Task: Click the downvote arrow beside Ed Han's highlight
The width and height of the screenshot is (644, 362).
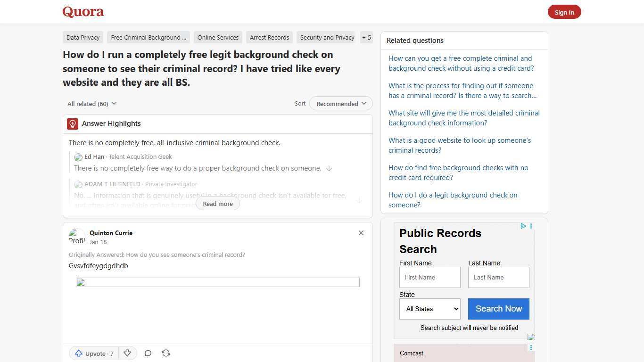Action: pyautogui.click(x=329, y=168)
